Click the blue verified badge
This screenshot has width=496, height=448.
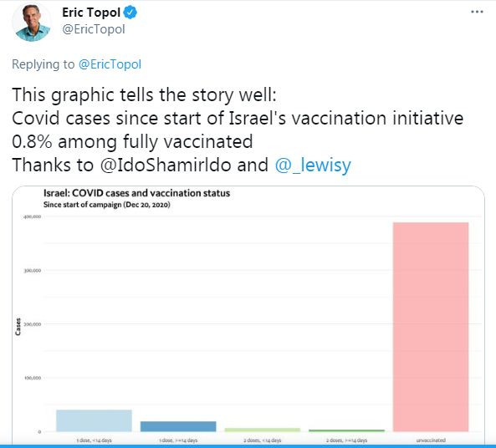click(130, 13)
